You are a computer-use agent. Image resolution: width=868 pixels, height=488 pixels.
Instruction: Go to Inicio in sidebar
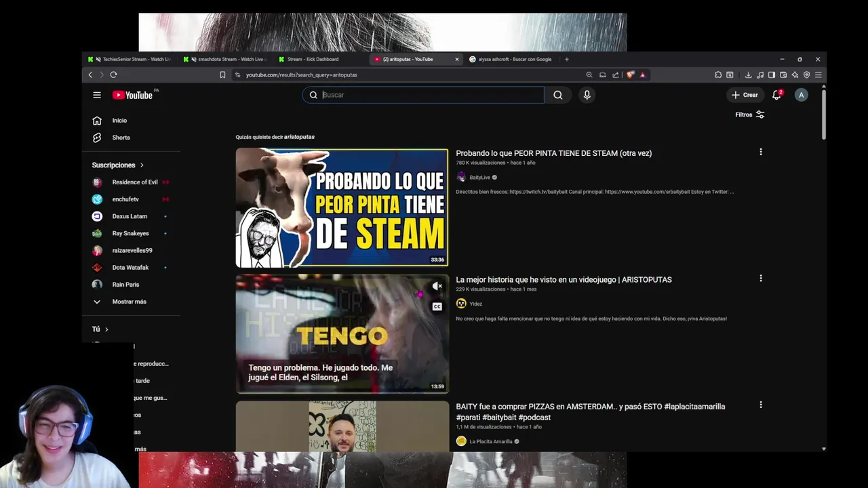(119, 121)
